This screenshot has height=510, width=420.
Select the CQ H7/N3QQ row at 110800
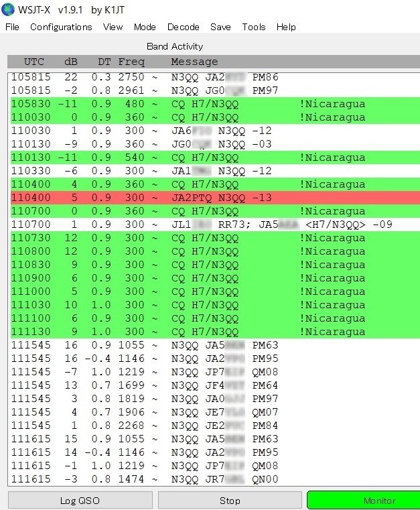coord(215,251)
